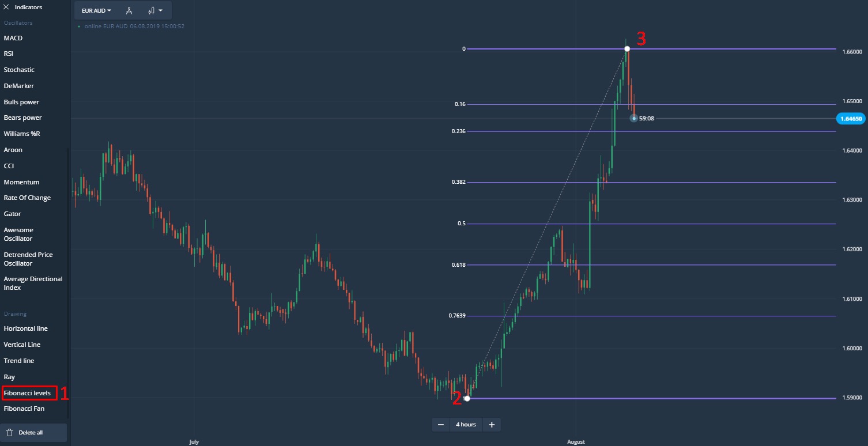
Task: Click the minus button to decrease timeframe
Action: pos(441,425)
